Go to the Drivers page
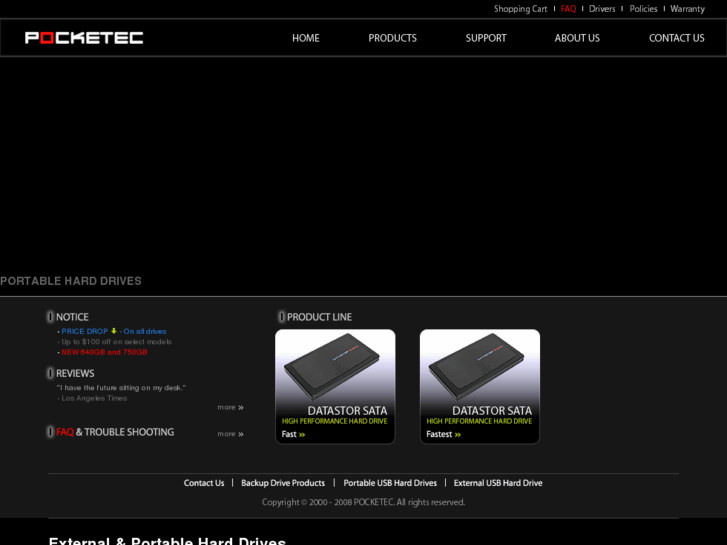Viewport: 727px width, 545px height. click(602, 9)
